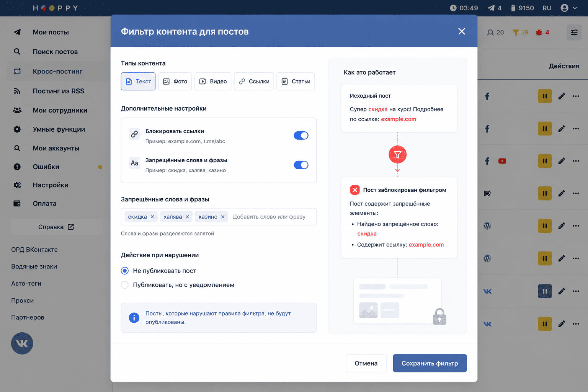This screenshot has height=392, width=588.
Task: Open more options of first WordPress row
Action: (576, 226)
